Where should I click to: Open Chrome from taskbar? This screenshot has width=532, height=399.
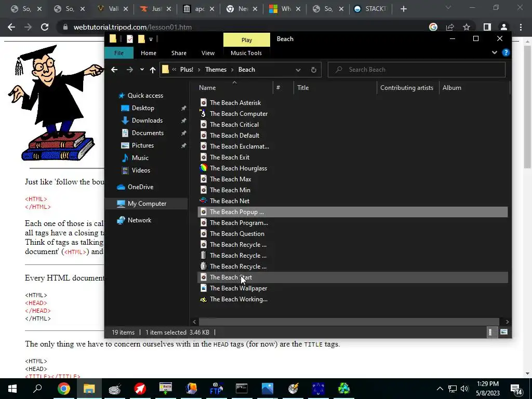(63, 389)
